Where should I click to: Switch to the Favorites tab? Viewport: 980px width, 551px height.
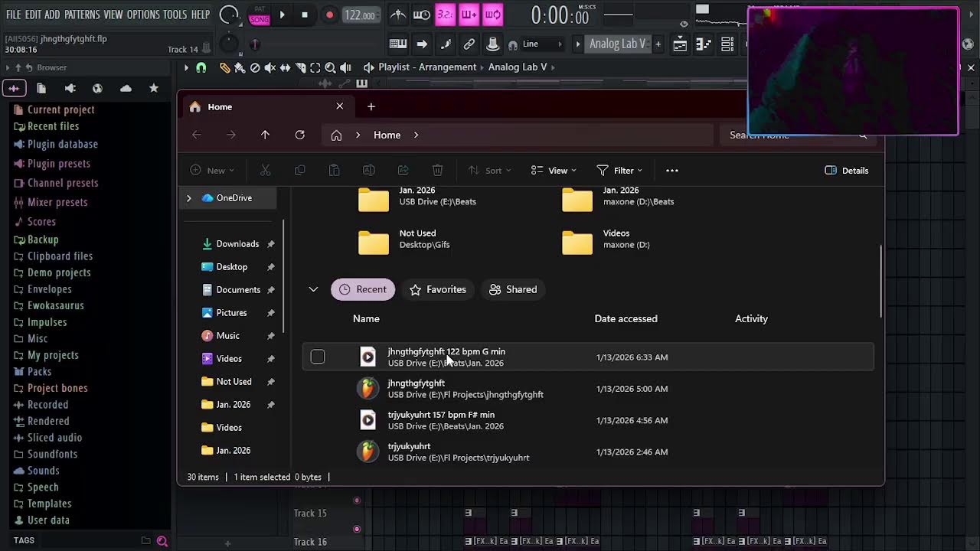[x=438, y=289]
